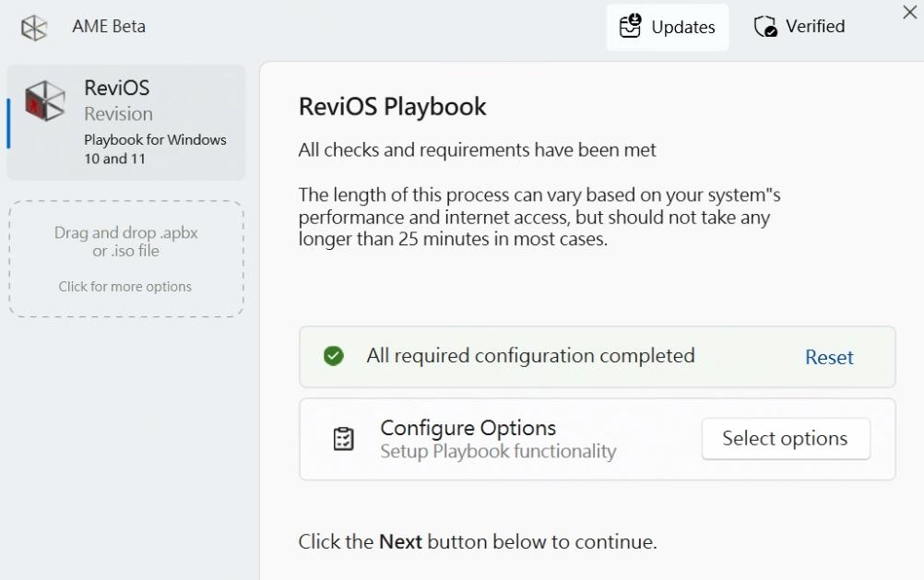Image resolution: width=924 pixels, height=580 pixels.
Task: Click 'All required configuration completed' banner
Action: (530, 356)
